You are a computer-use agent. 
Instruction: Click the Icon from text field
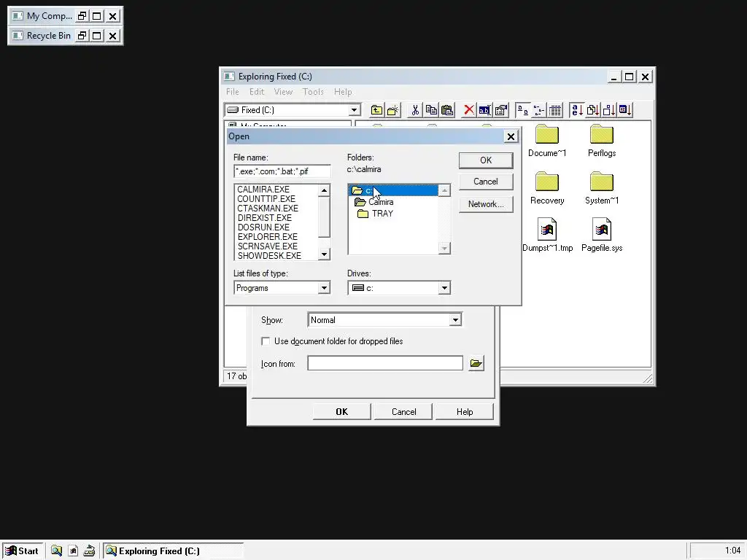coord(385,363)
